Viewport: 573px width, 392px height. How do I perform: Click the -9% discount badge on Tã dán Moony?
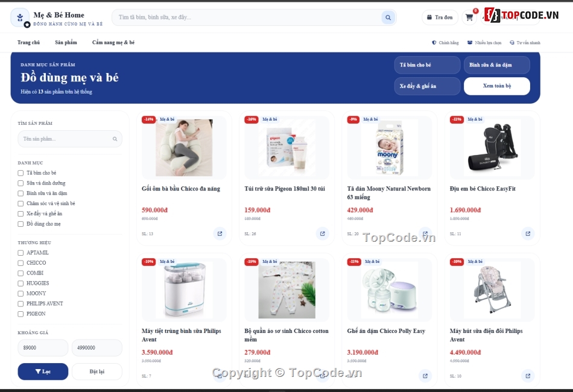[x=353, y=119]
